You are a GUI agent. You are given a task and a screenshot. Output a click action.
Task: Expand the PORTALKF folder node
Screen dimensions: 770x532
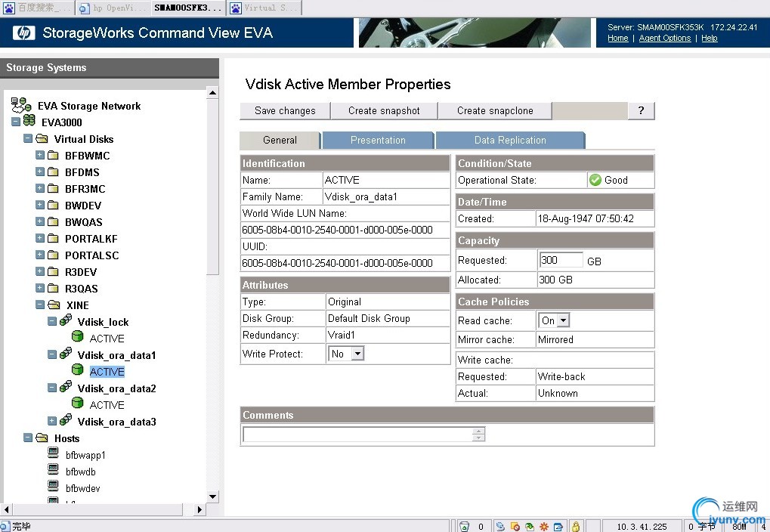(40, 238)
